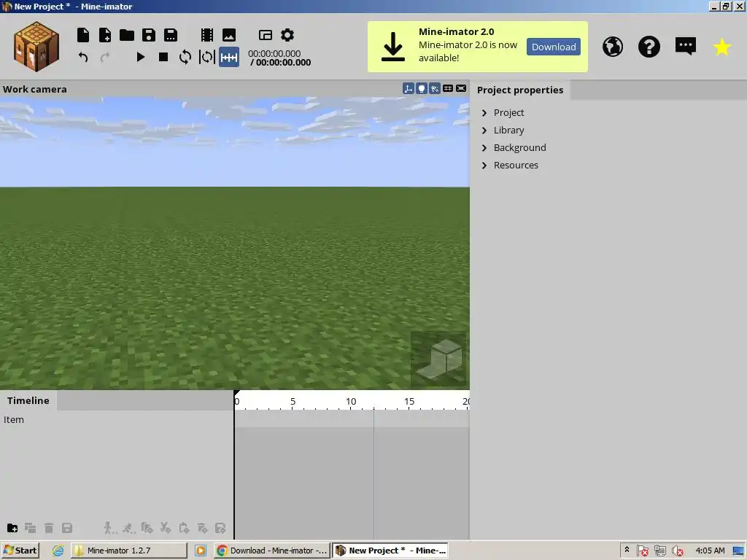The height and width of the screenshot is (560, 747).
Task: Click the grayed save timeline icon
Action: click(x=67, y=528)
